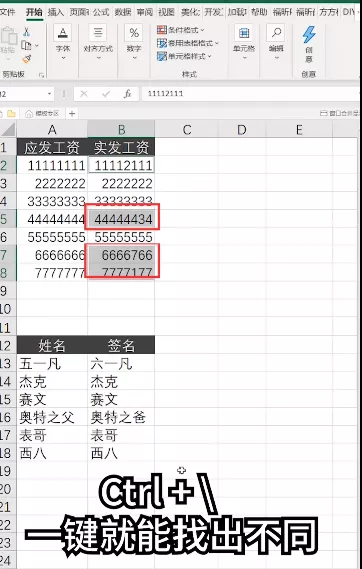Viewport: 362px width, 569px height.
Task: Click header cell 签名
Action: click(x=121, y=345)
